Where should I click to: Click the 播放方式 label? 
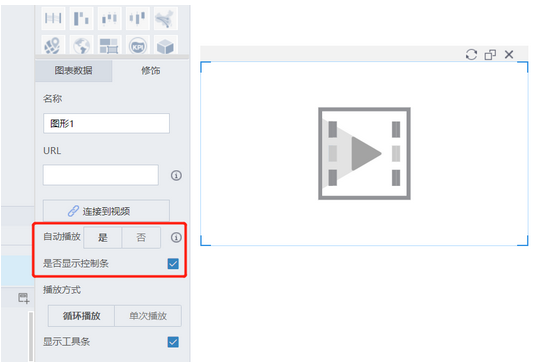point(62,290)
